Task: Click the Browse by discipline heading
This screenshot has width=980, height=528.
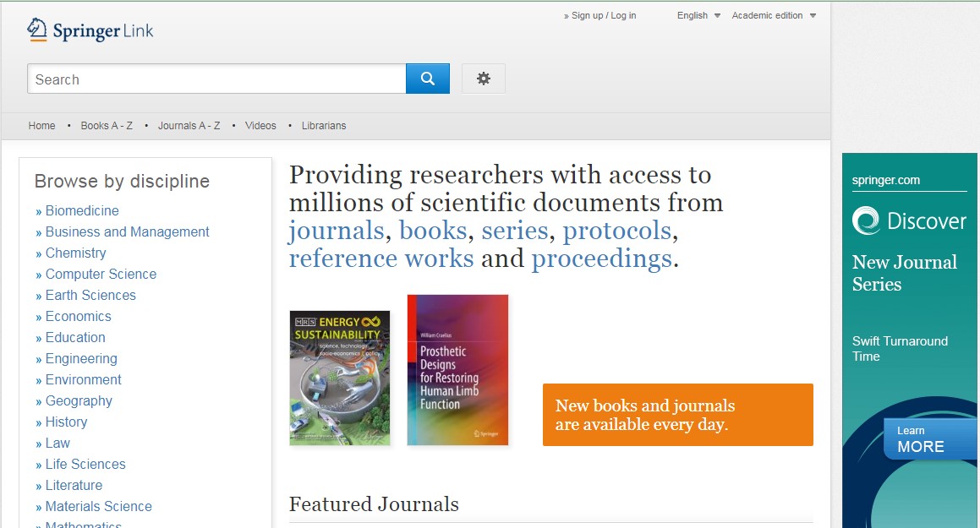Action: click(x=122, y=181)
